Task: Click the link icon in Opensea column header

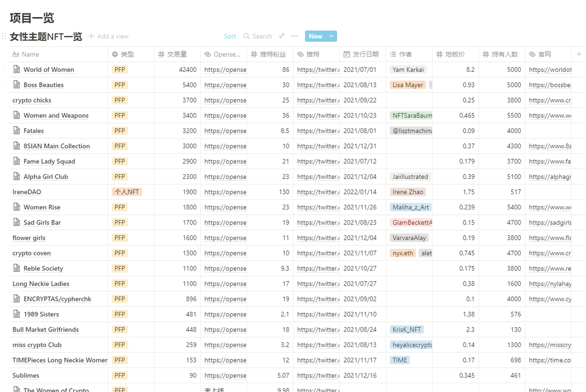Action: 208,54
